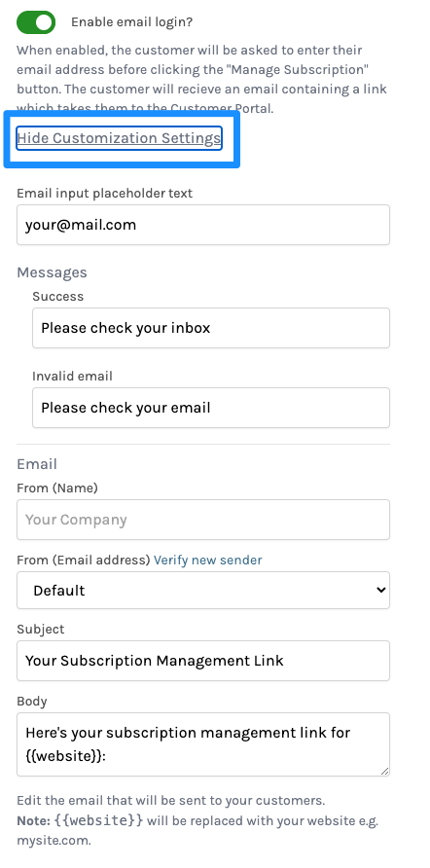Open the Verify new sender link
Screen dimensions: 430x868
(208, 560)
